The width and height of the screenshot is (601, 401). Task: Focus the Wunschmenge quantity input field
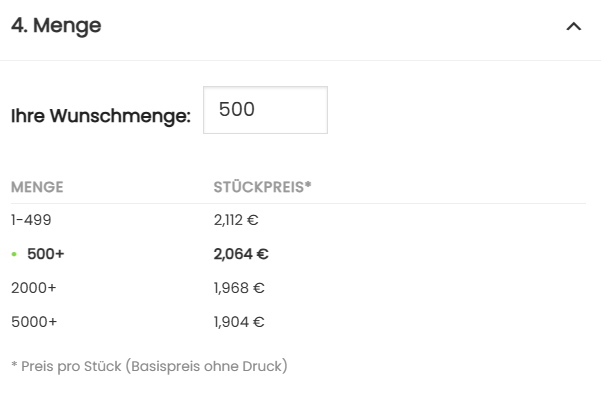coord(265,110)
